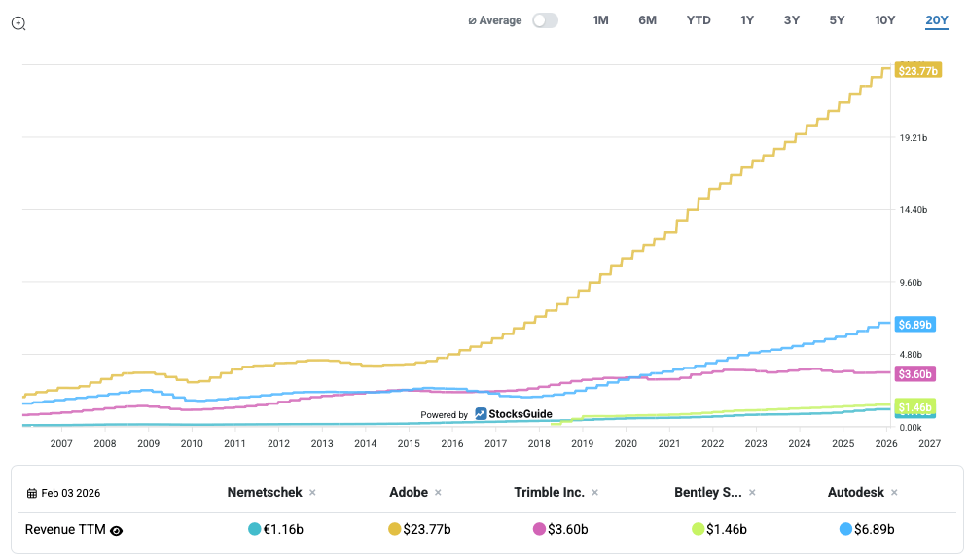Remove Autodesk from comparison
This screenshot has width=968, height=560.
tap(895, 493)
